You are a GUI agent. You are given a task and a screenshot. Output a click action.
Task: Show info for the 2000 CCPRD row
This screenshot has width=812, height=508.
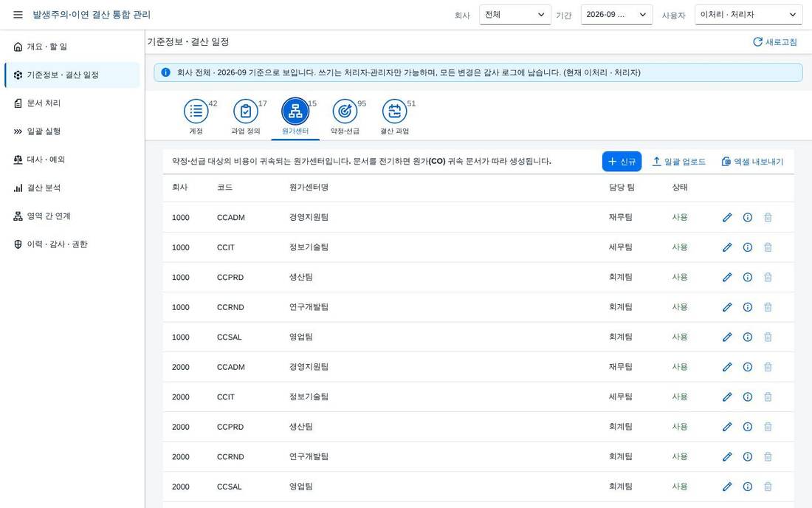click(747, 428)
